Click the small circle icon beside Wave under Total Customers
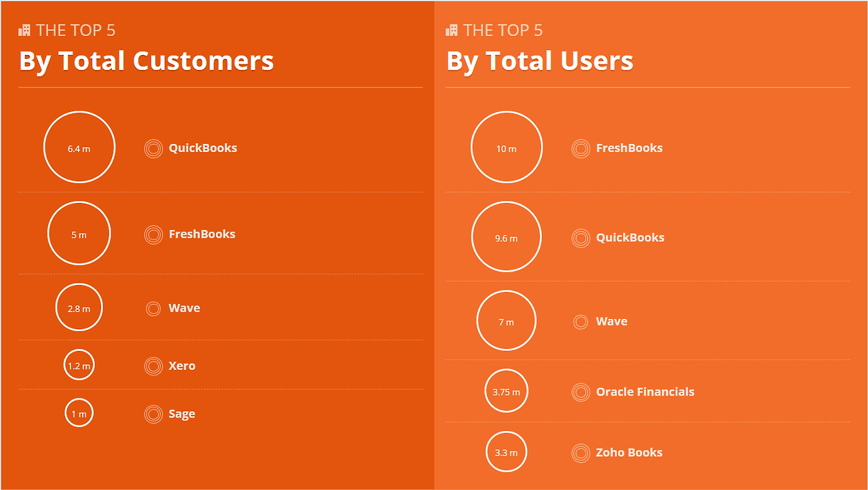Image resolution: width=868 pixels, height=490 pixels. pos(153,309)
